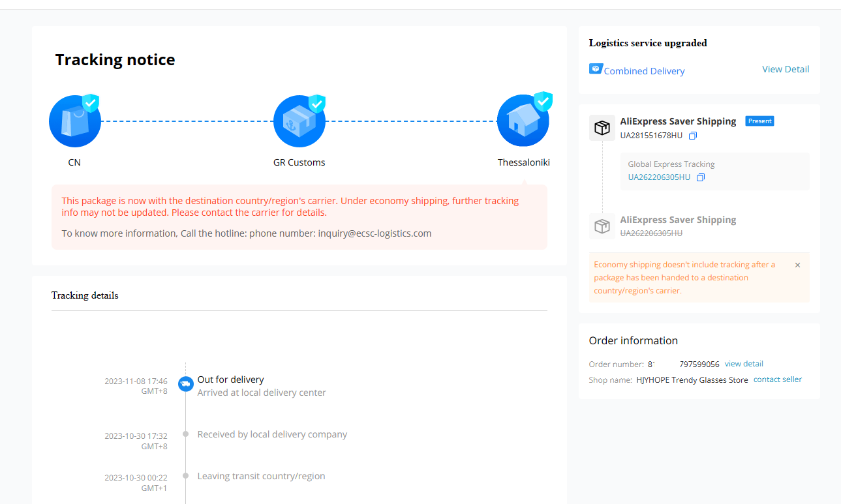The width and height of the screenshot is (841, 504).
Task: Contact seller of HJYHOPE Trendy Glasses Store
Action: (778, 379)
